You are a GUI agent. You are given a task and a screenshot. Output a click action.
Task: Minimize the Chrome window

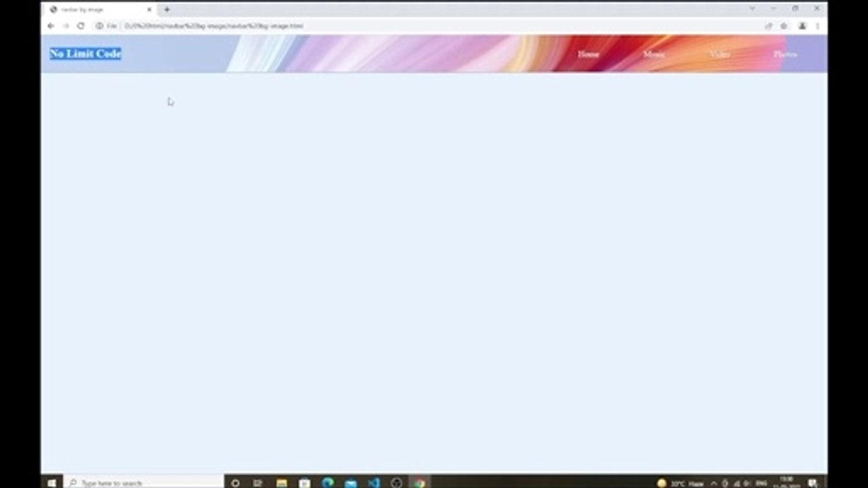774,9
